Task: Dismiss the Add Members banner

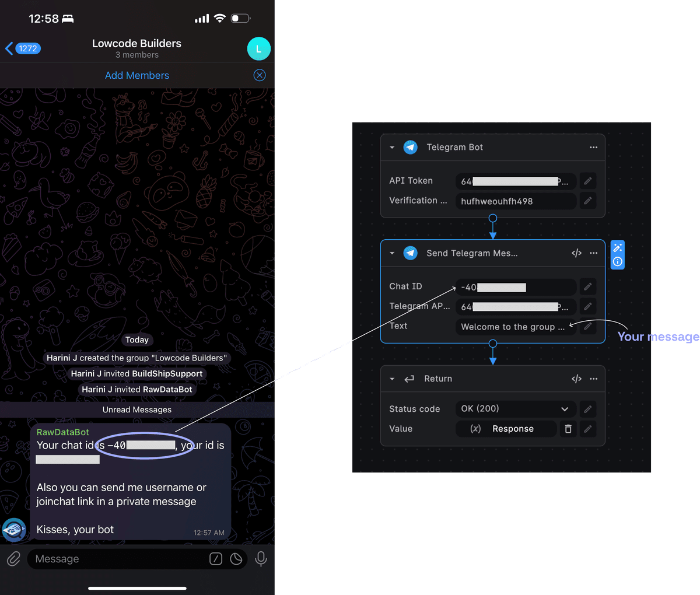Action: pos(260,75)
